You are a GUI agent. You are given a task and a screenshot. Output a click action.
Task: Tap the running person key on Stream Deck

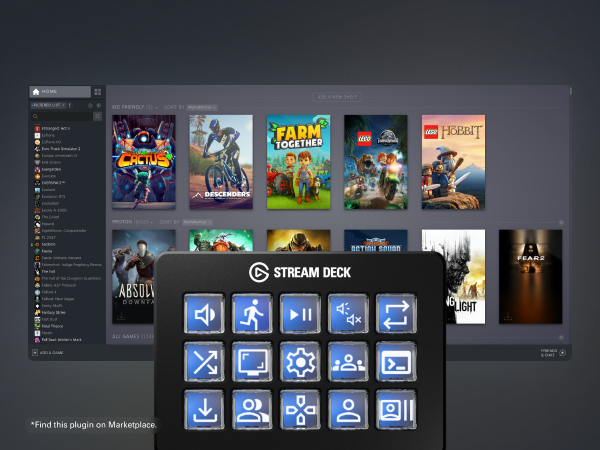tap(252, 314)
